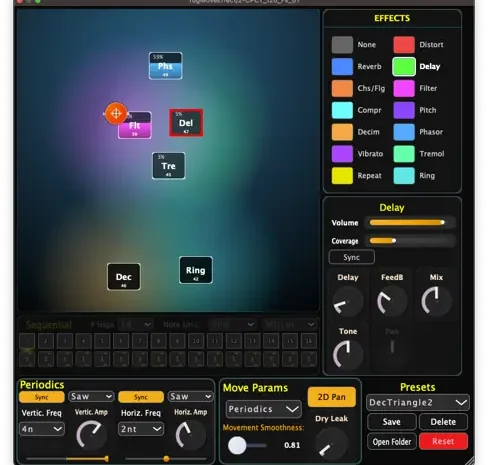488x465 pixels.
Task: Adjust the Mix knob
Action: click(x=436, y=302)
